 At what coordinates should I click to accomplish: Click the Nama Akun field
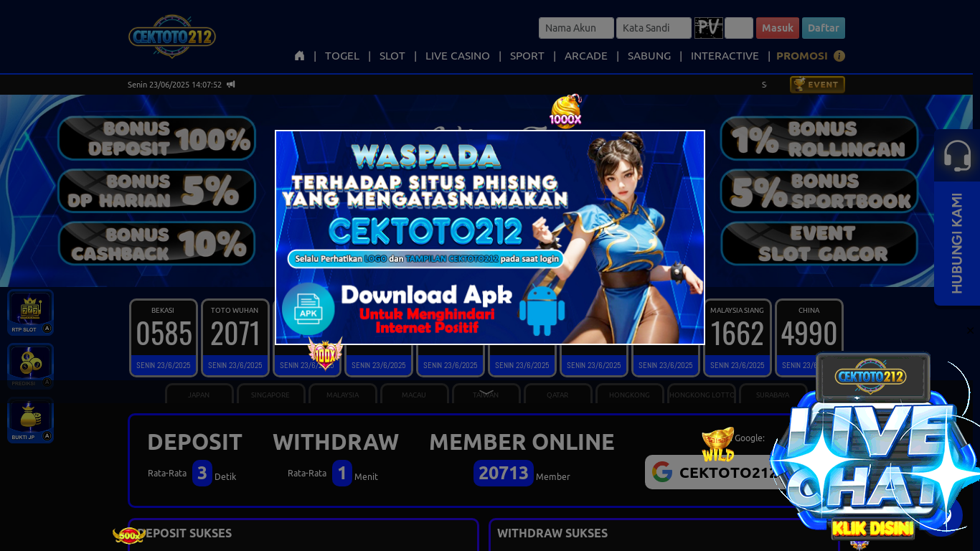576,28
